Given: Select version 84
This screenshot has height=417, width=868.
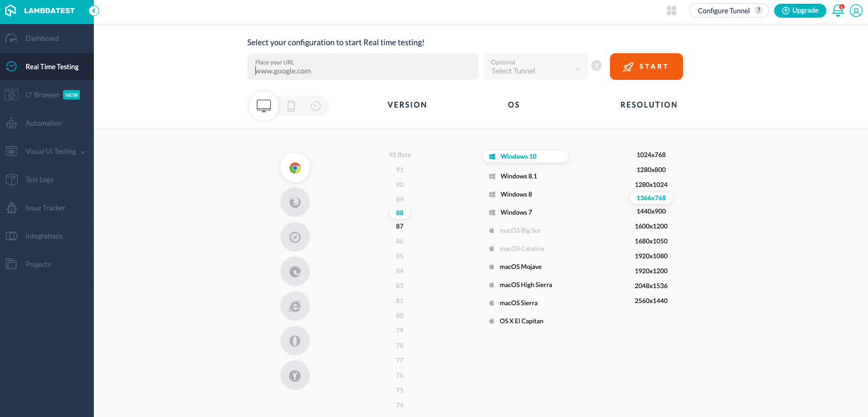Looking at the screenshot, I should [x=400, y=271].
